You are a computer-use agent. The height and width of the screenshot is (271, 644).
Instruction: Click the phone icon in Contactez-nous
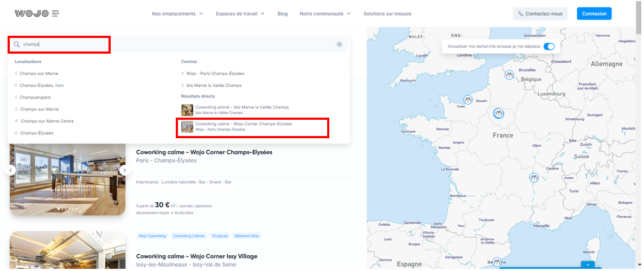[x=521, y=14]
